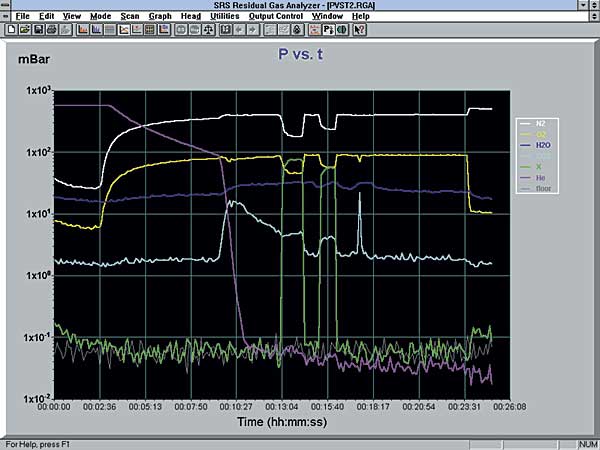Click the context help arrow-question icon

(359, 29)
